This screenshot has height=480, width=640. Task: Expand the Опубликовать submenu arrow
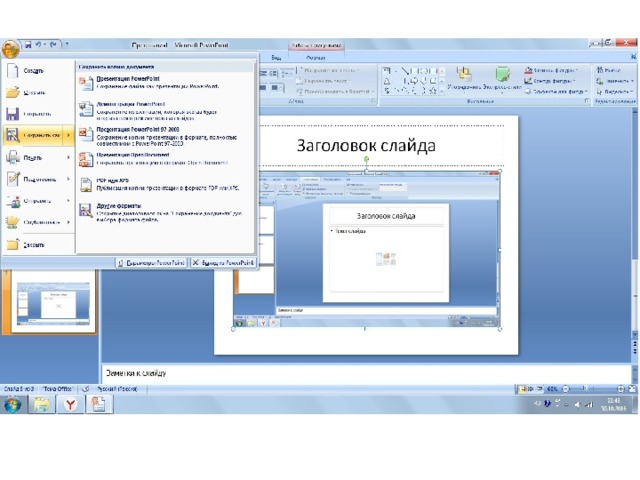tap(69, 222)
